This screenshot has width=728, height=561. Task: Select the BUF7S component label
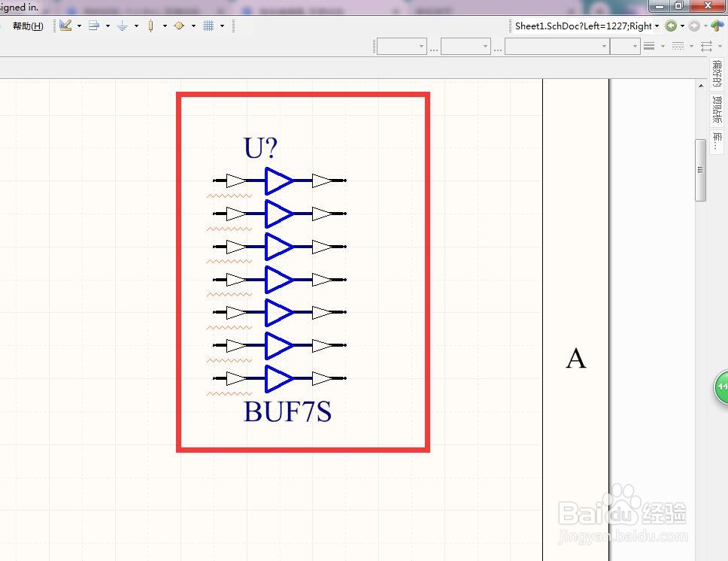(x=287, y=411)
